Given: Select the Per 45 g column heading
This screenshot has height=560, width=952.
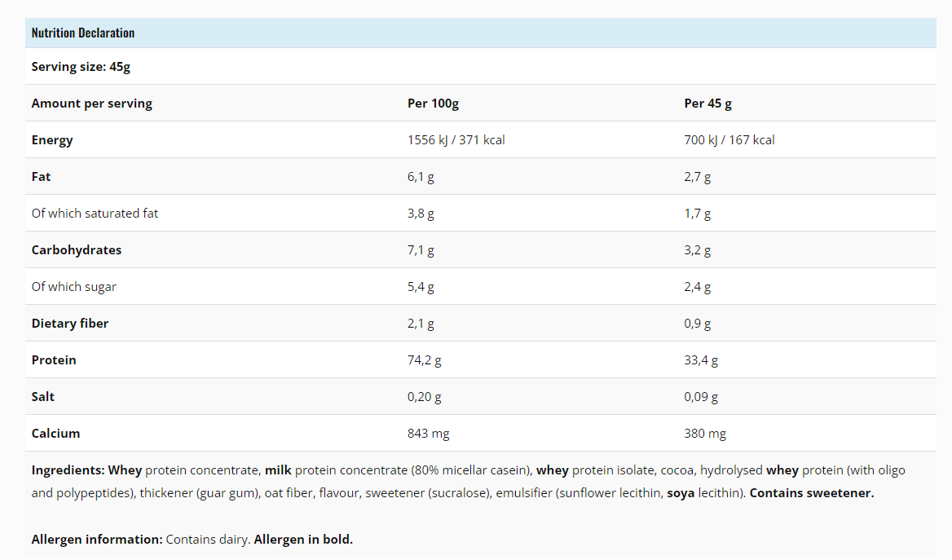Looking at the screenshot, I should [x=707, y=104].
